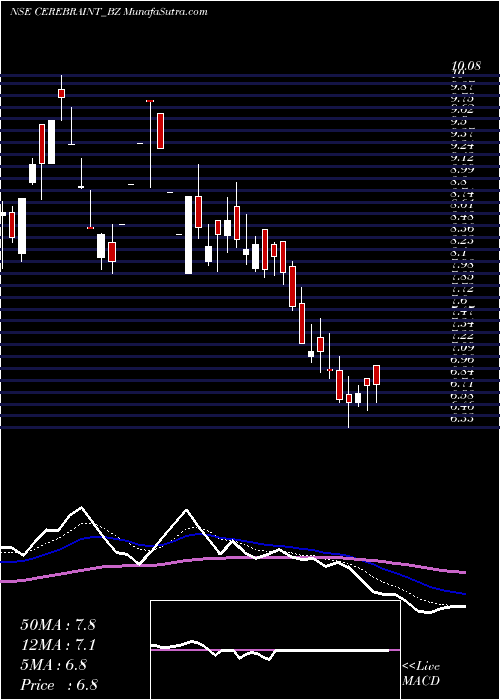Click the MACD label beside inset
The image size is (500, 700).
pyautogui.click(x=421, y=682)
